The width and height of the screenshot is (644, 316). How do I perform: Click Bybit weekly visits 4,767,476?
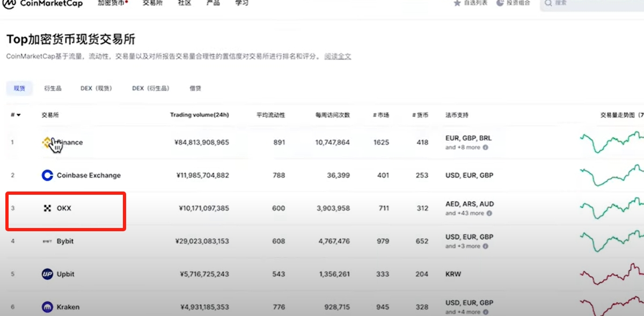(x=334, y=241)
